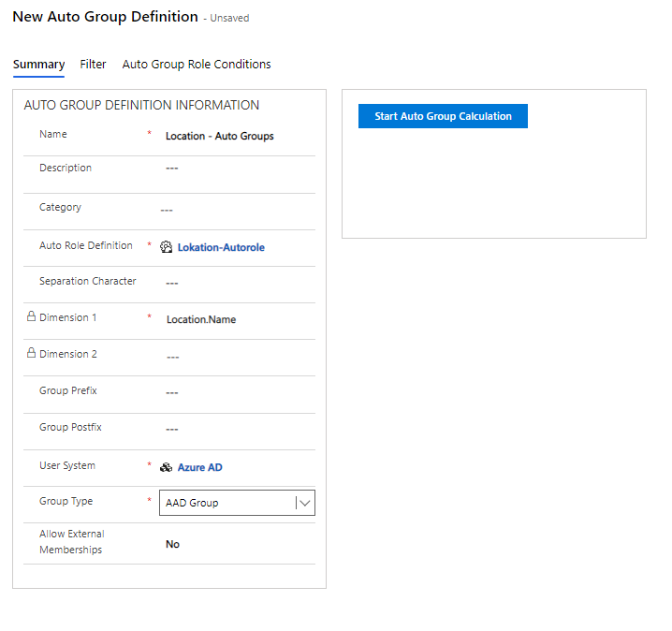Screen dimensions: 672x631
Task: Click the Azure AD system icon
Action: click(x=167, y=467)
